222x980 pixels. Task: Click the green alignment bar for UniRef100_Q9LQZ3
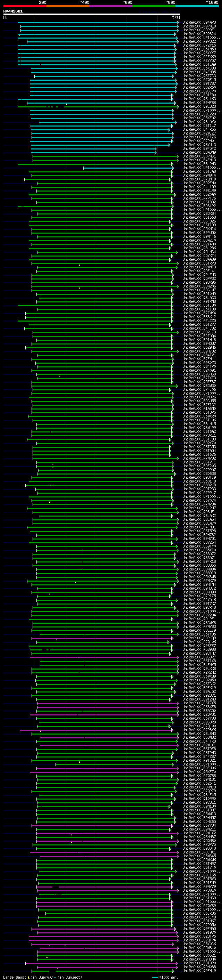click(98, 107)
